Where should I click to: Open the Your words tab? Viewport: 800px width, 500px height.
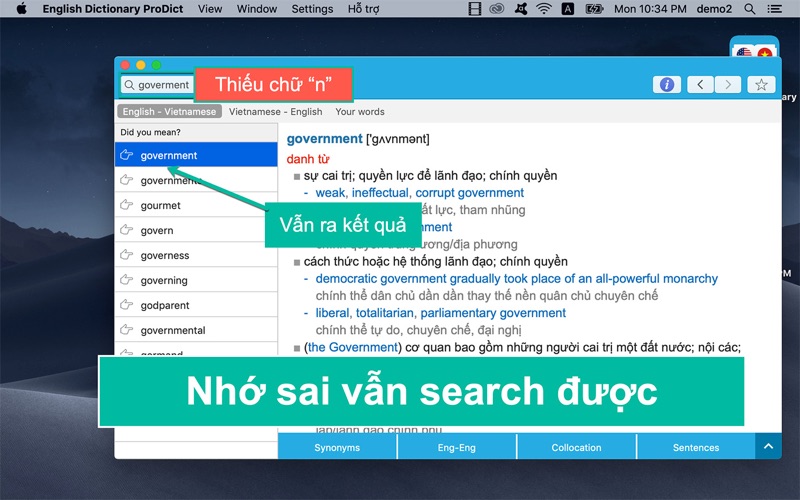pos(360,111)
